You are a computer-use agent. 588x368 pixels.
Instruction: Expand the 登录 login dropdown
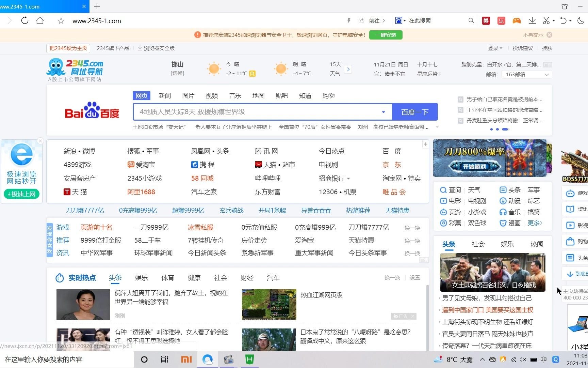coord(495,48)
